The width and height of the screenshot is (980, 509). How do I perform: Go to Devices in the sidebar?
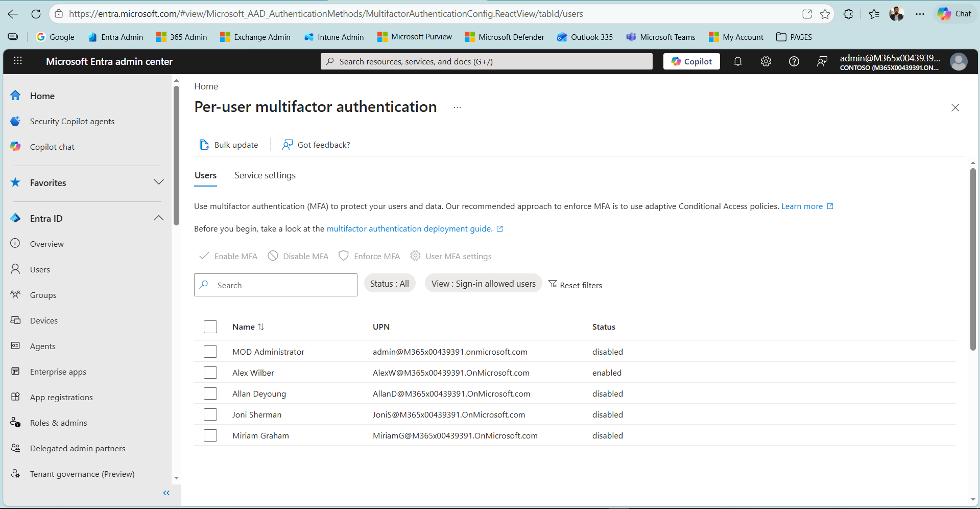point(43,320)
